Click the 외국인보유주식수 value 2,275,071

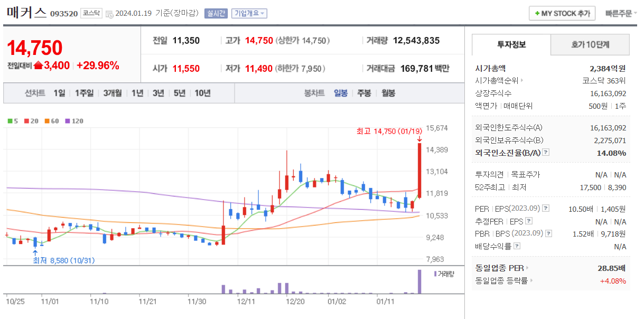[x=610, y=140]
